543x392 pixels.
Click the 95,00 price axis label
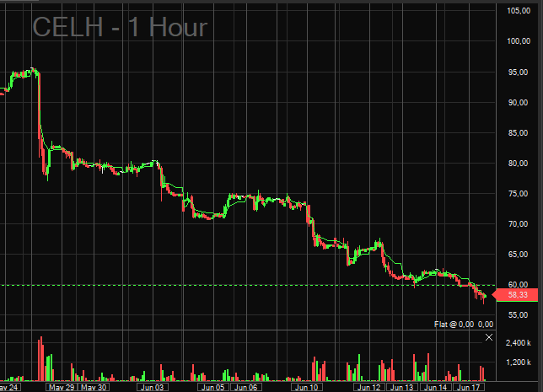point(518,72)
